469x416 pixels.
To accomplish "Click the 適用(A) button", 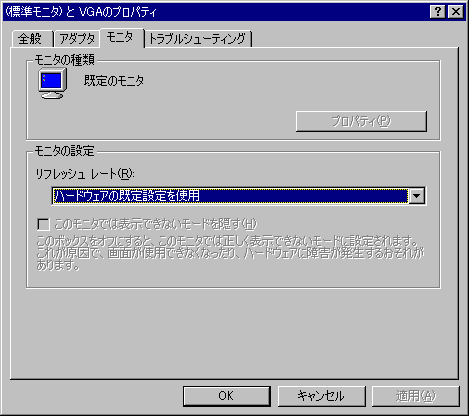I will coord(416,396).
